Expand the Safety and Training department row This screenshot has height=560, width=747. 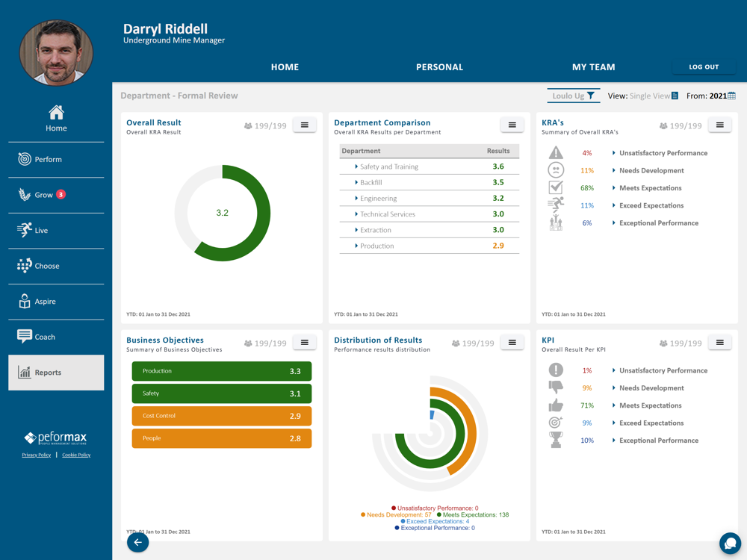[x=430, y=167]
